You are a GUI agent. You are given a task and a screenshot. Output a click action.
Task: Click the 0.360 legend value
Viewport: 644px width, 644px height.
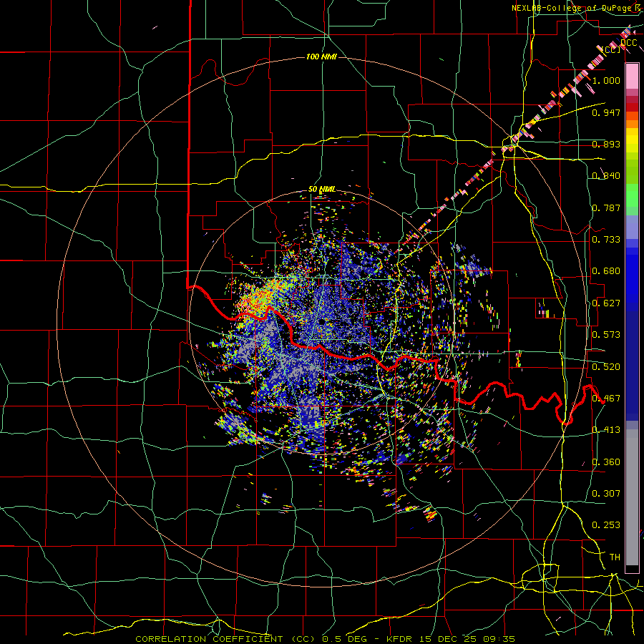[606, 462]
